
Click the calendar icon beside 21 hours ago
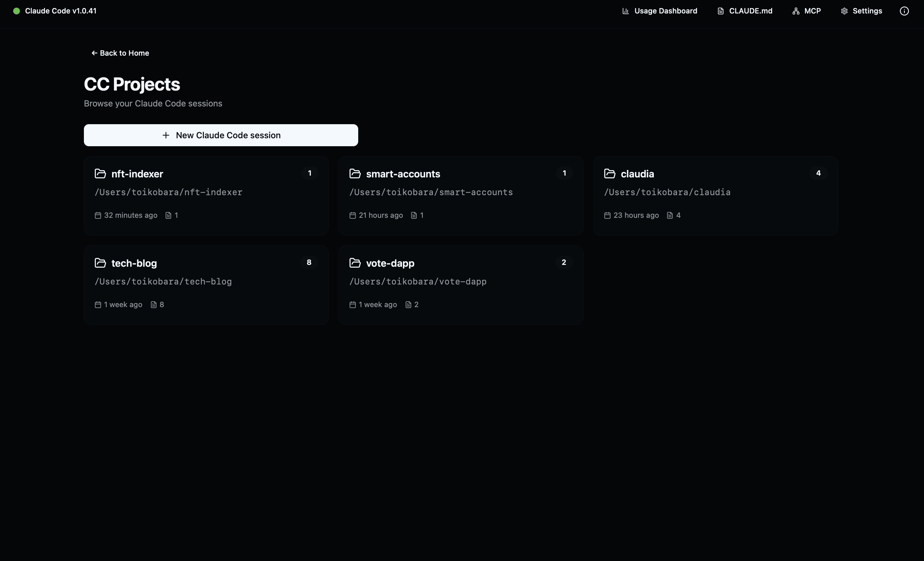[352, 215]
